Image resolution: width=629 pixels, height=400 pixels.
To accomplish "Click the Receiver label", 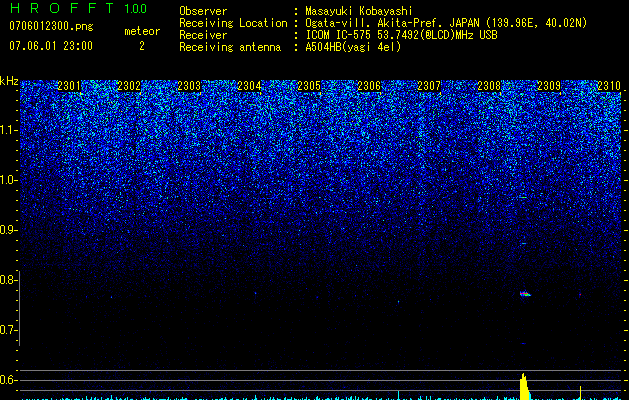I will (203, 35).
